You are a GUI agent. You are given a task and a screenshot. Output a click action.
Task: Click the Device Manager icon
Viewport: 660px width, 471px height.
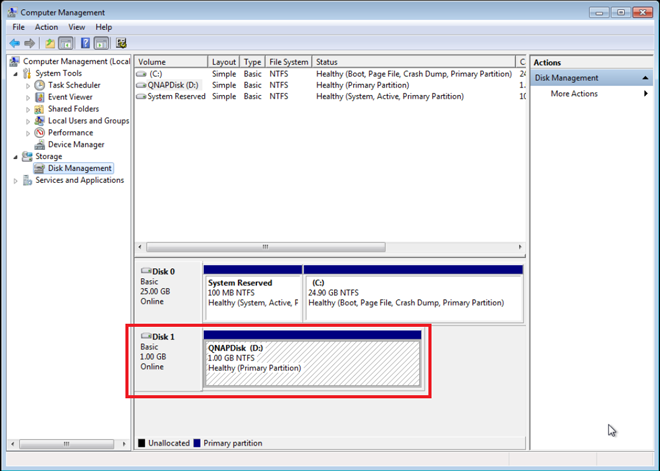pos(39,144)
